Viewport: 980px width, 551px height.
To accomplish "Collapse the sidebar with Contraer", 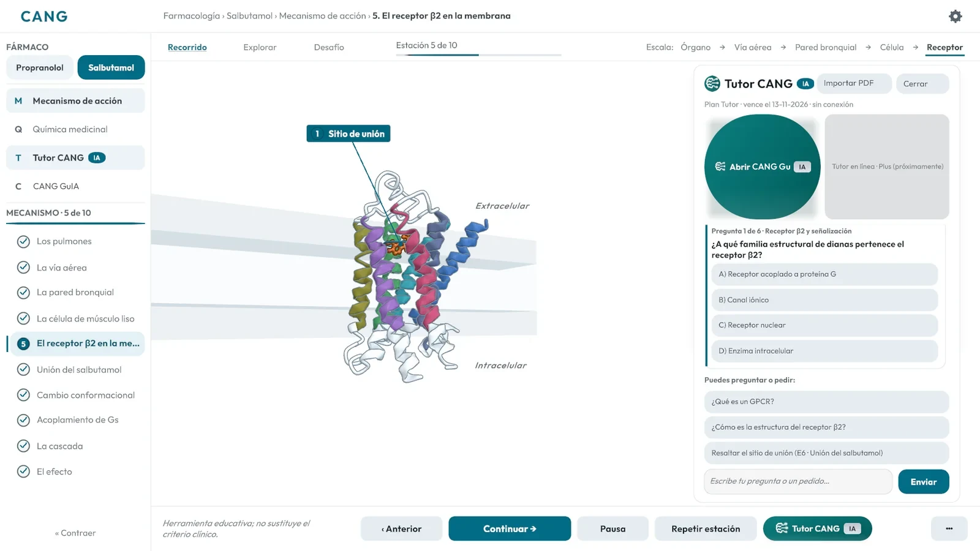I will pos(75,533).
